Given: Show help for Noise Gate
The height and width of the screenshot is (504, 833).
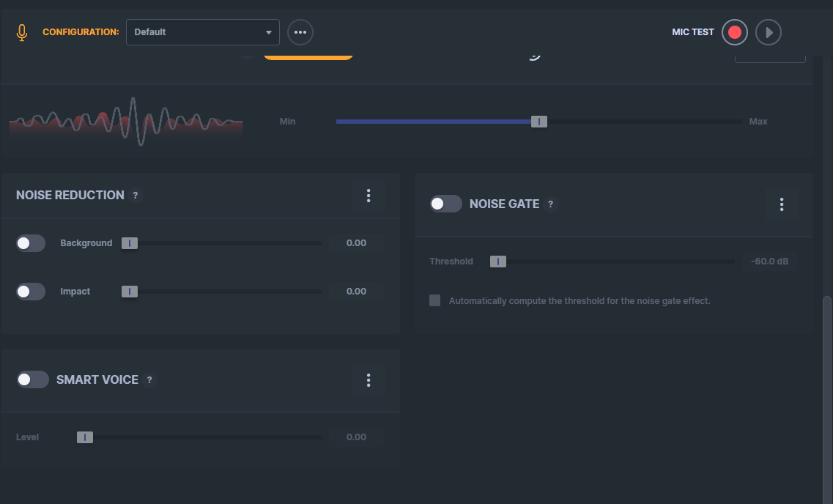Looking at the screenshot, I should [550, 204].
